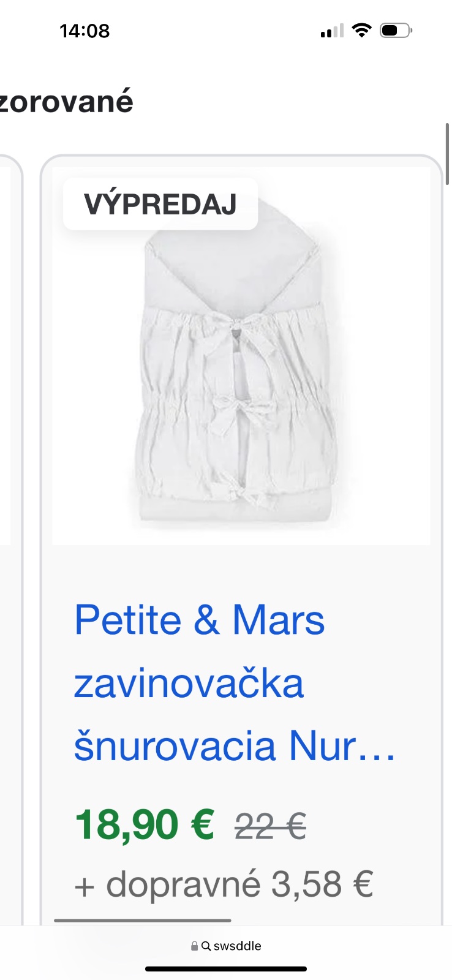Tap the battery status icon
Image resolution: width=452 pixels, height=980 pixels.
tap(396, 30)
